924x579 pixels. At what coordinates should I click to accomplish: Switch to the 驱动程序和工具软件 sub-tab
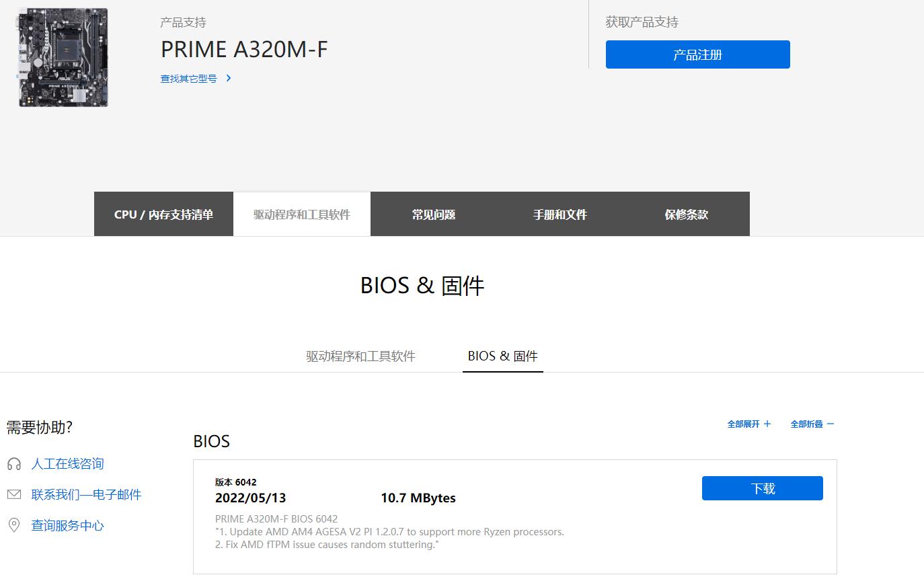coord(360,356)
